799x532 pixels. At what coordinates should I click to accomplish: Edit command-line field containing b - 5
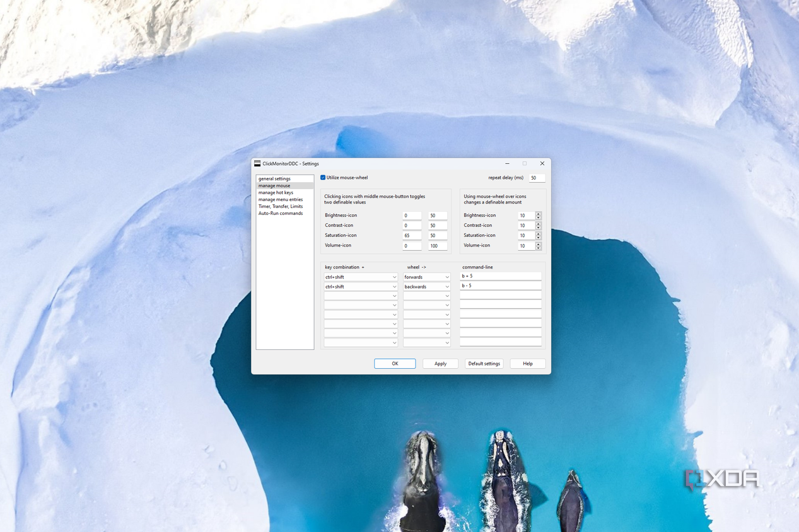501,286
